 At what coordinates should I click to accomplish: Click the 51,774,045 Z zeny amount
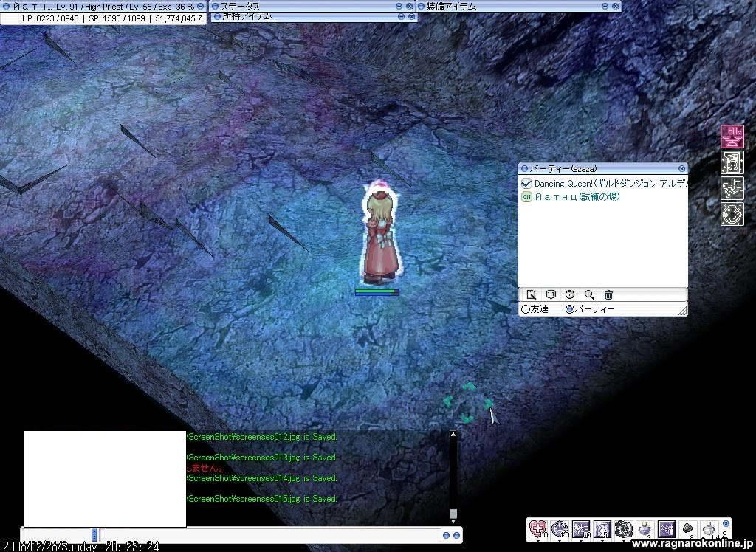coord(179,18)
